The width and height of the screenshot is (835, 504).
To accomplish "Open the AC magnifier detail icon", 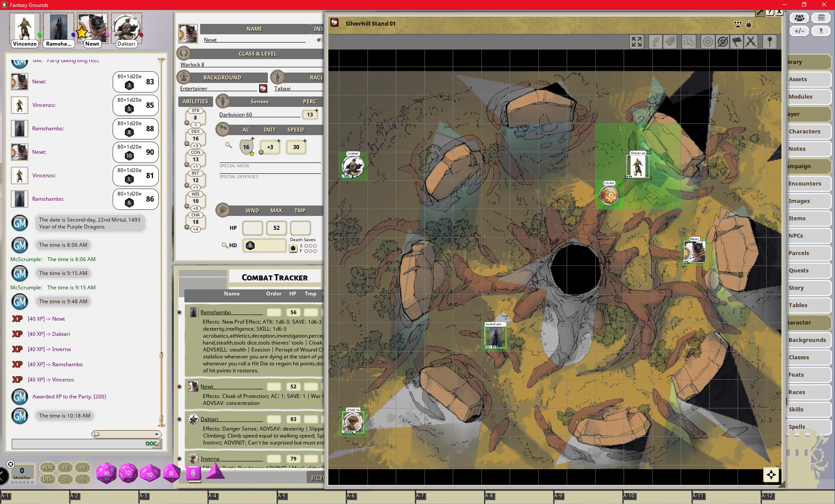I will (228, 145).
